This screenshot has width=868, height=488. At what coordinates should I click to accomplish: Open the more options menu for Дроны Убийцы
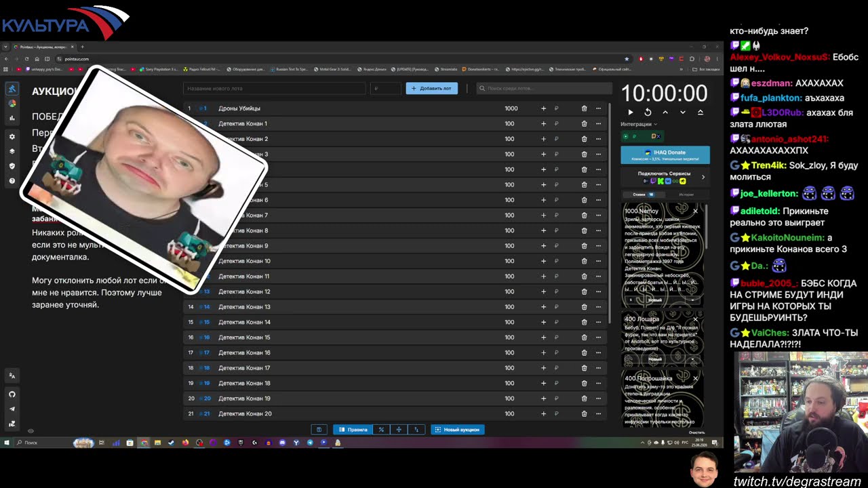[598, 108]
